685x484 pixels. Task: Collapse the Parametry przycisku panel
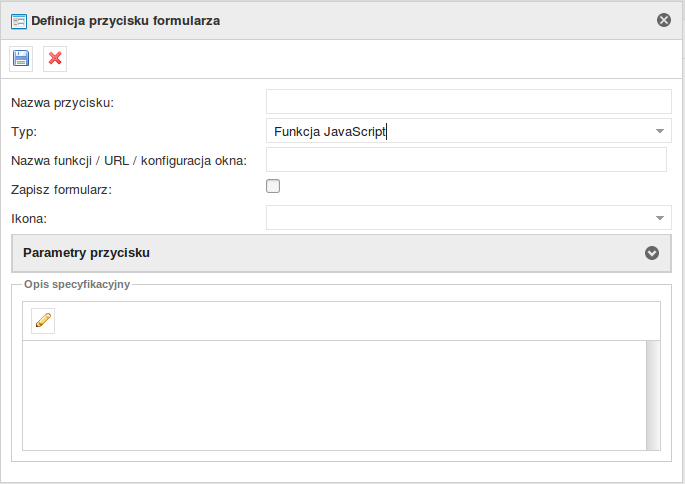click(652, 253)
